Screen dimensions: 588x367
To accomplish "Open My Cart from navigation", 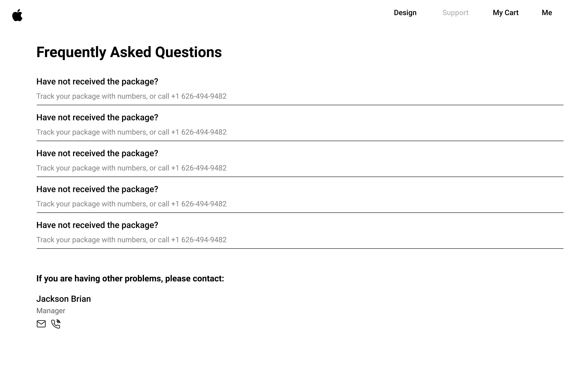I will click(x=505, y=13).
